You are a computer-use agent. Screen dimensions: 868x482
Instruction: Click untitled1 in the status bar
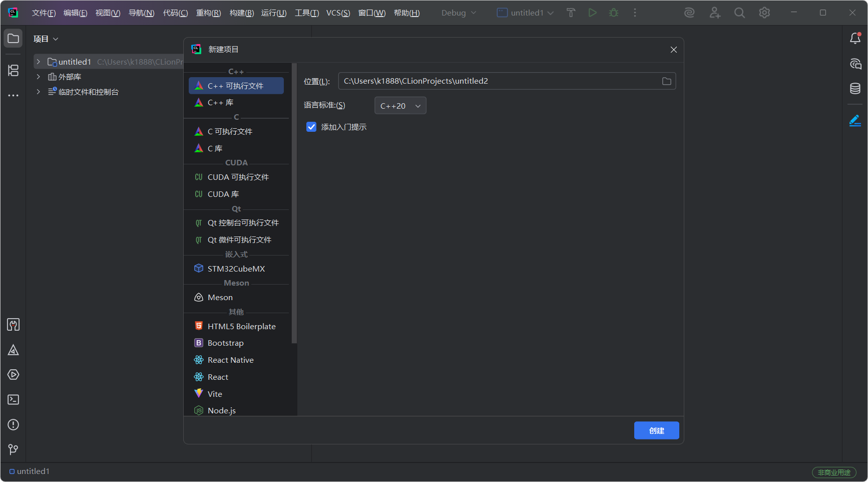[x=30, y=471]
